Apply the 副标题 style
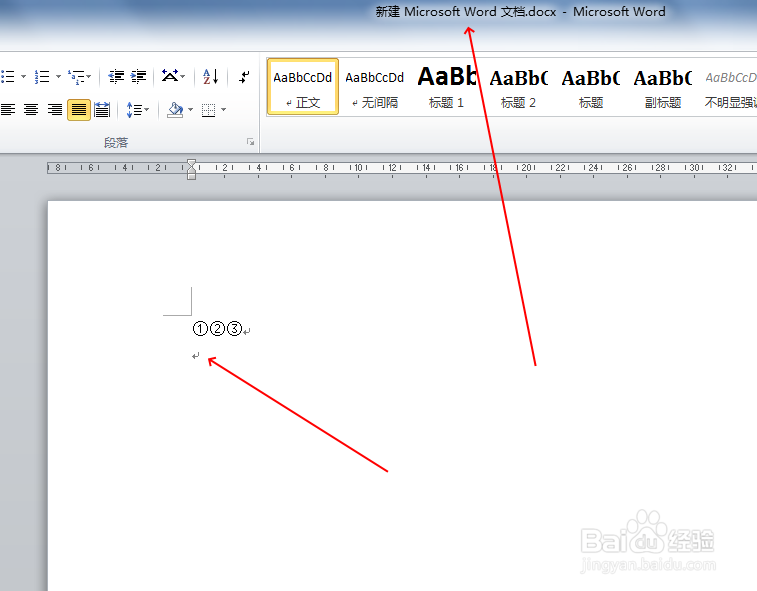Screen dimensions: 757x591 (663, 87)
